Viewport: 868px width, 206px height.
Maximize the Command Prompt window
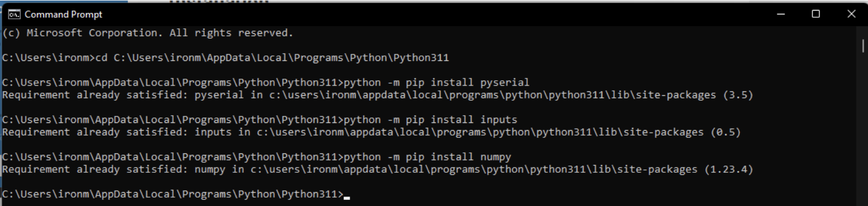tap(816, 14)
